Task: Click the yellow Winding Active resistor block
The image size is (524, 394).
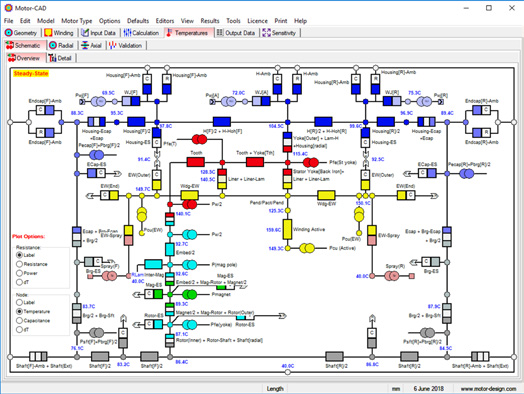Action: 287,229
